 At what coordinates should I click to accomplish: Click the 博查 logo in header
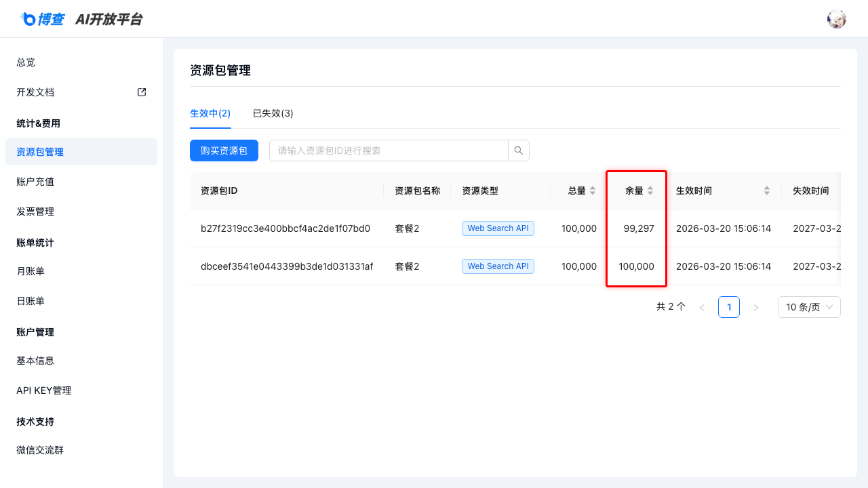[41, 19]
